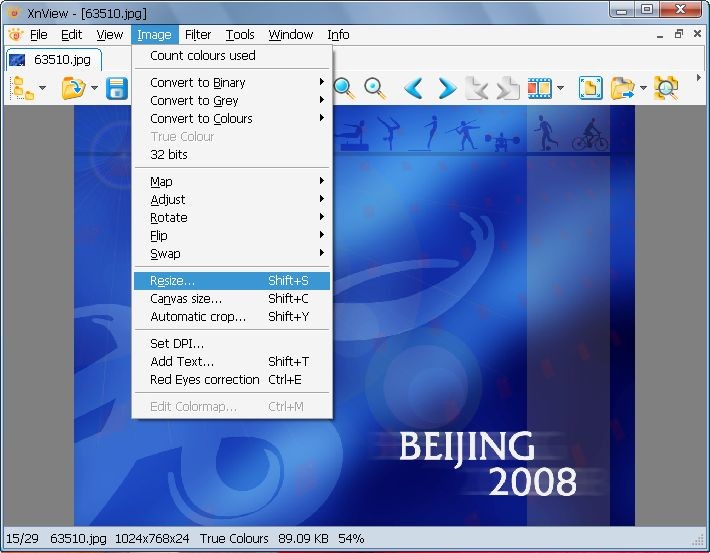Click the XnView app icon in menu bar
This screenshot has height=553, width=710.
point(15,34)
